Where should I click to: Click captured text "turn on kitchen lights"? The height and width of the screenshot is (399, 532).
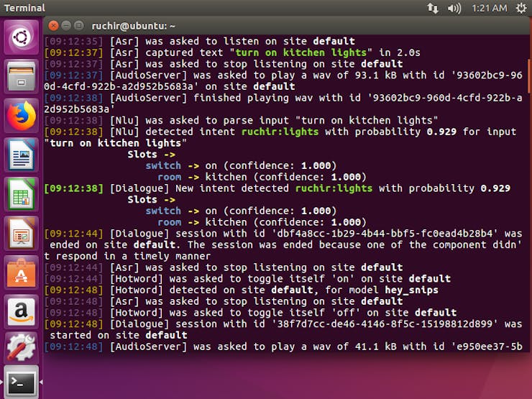(301, 52)
